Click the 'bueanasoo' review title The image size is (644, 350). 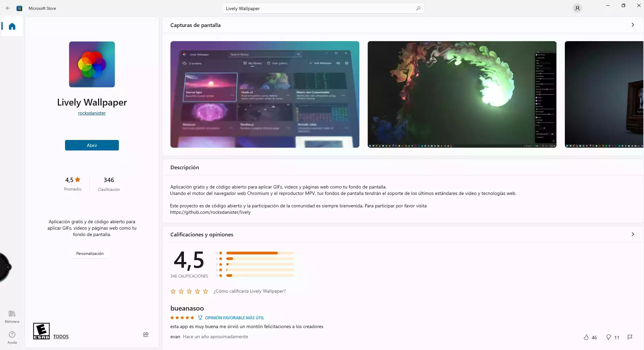point(187,308)
